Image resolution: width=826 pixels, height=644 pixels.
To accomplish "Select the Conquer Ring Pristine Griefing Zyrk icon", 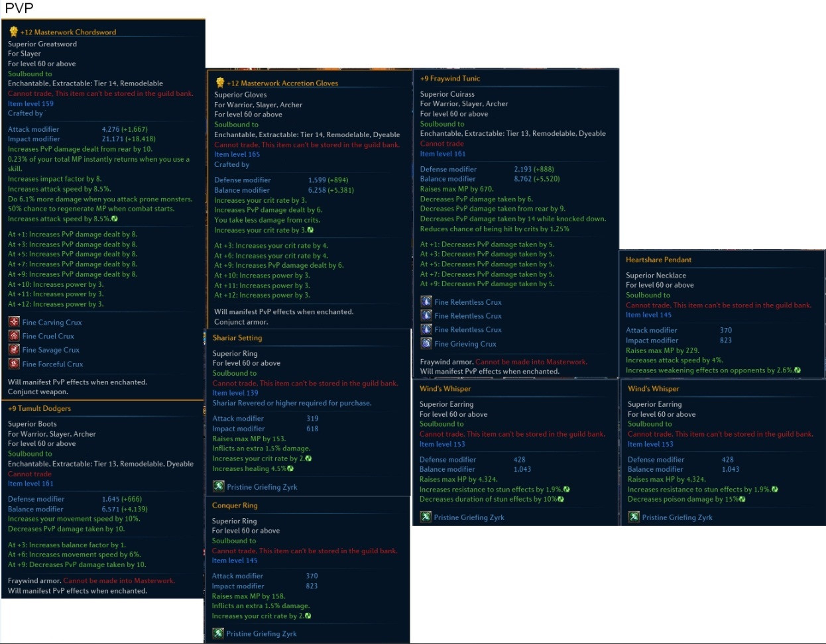I will pyautogui.click(x=218, y=633).
